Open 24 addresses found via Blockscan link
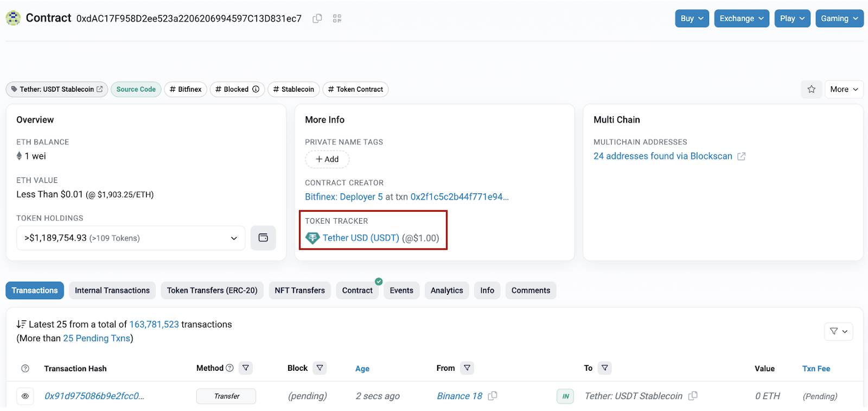The height and width of the screenshot is (411, 868). pos(663,156)
